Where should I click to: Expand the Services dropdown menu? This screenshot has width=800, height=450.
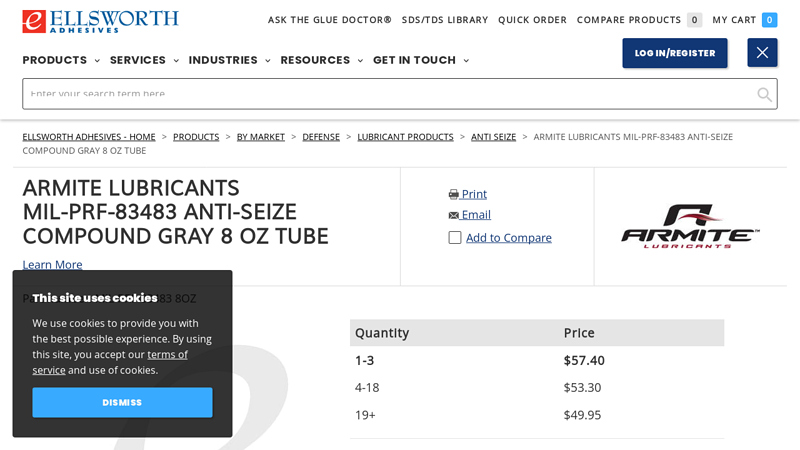coord(144,60)
